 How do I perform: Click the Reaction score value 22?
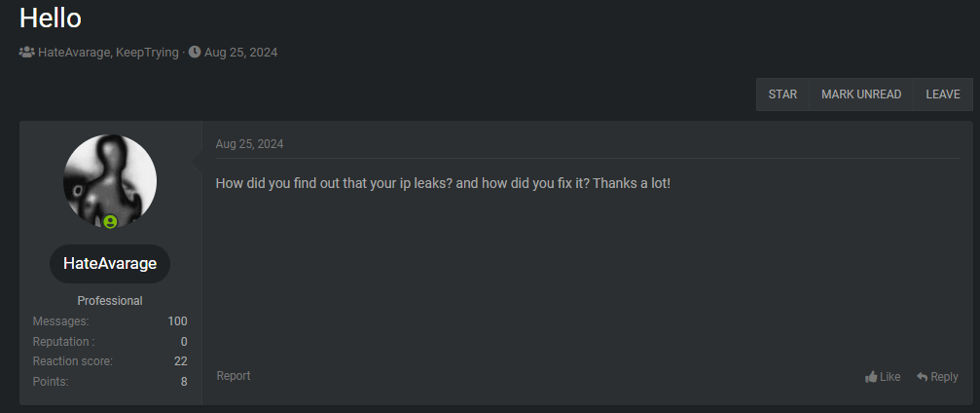180,361
